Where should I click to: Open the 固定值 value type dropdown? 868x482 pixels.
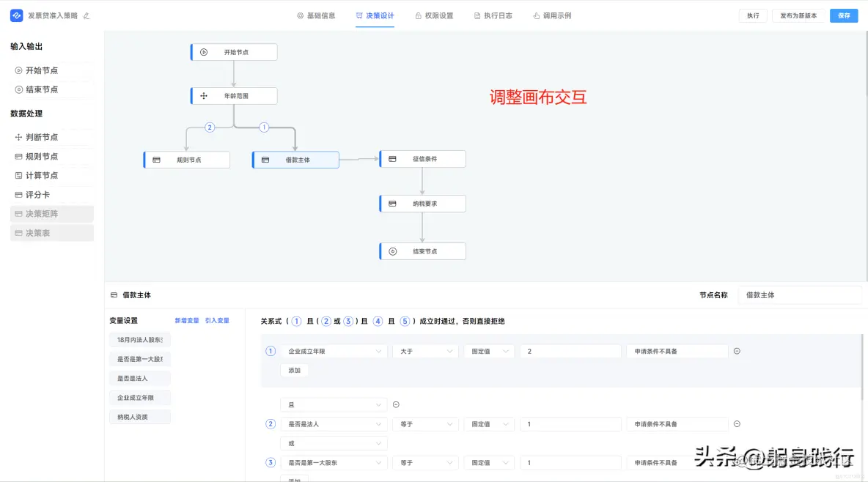tap(488, 351)
